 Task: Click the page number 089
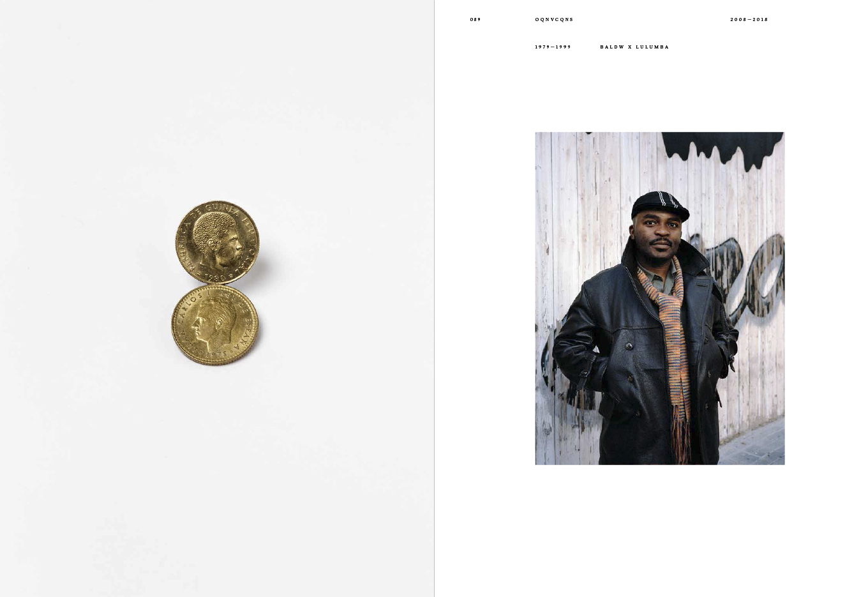pos(475,20)
